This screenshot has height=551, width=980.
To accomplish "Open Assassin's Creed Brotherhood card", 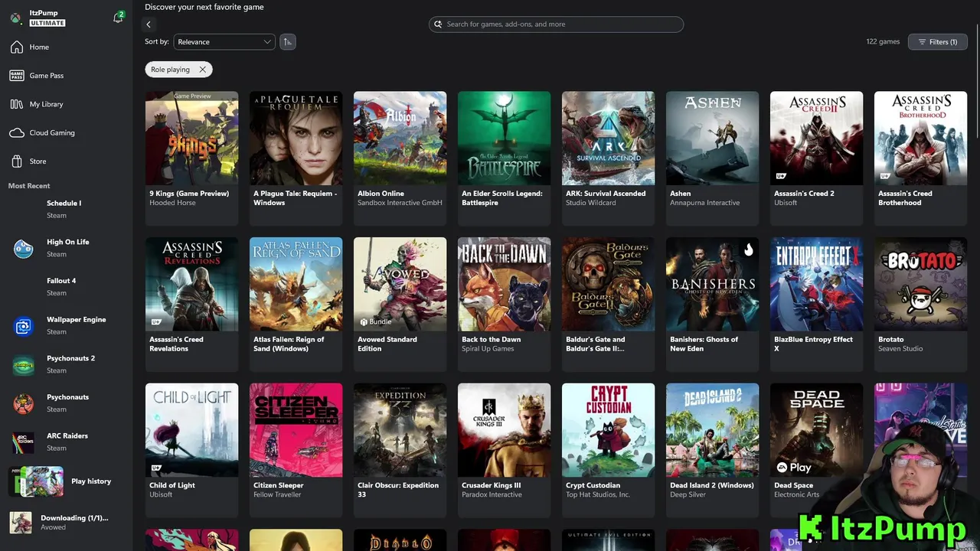I will pyautogui.click(x=920, y=158).
